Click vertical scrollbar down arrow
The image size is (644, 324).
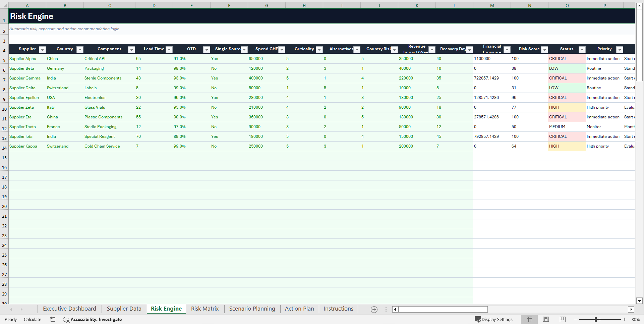pyautogui.click(x=639, y=301)
